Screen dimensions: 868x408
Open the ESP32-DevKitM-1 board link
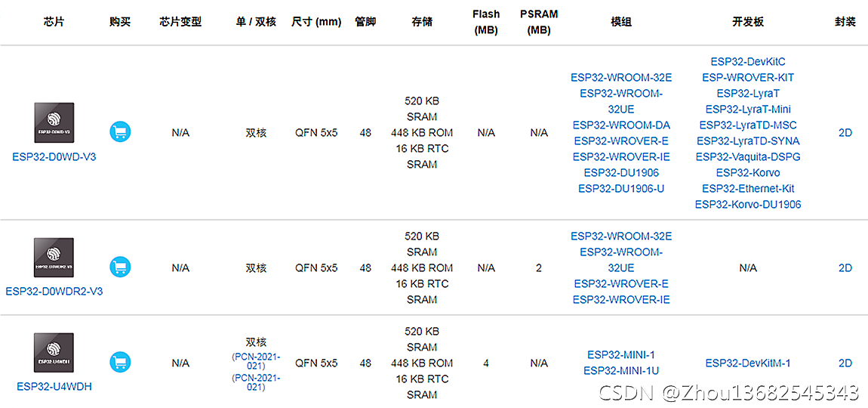(748, 363)
